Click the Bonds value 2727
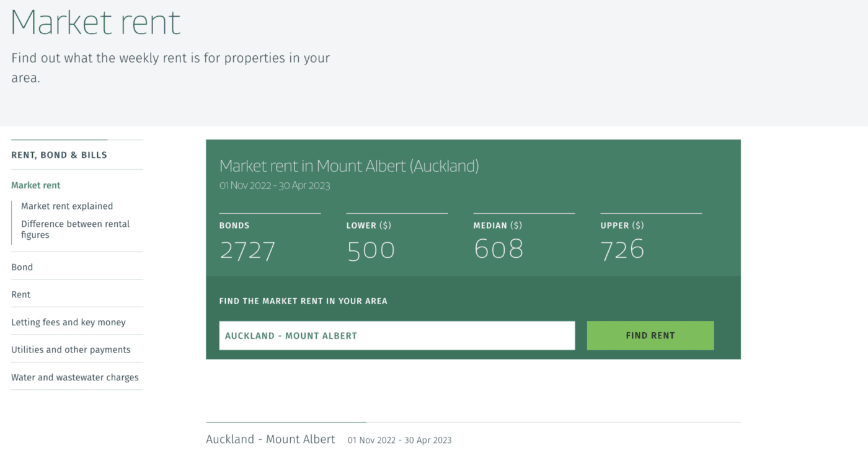This screenshot has width=868, height=461. tap(247, 250)
